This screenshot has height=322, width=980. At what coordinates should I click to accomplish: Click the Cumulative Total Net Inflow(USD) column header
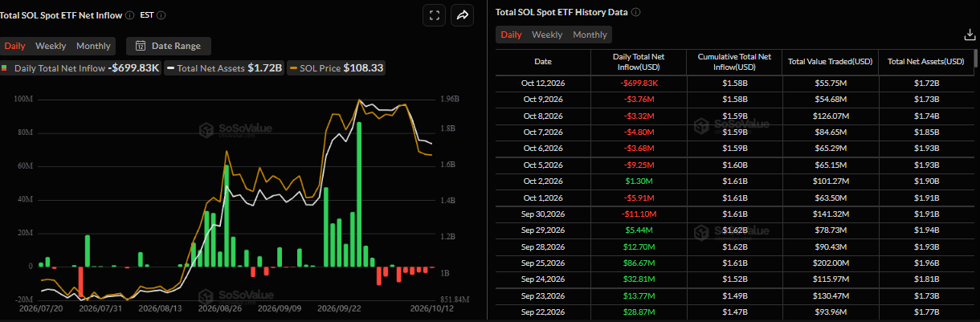pyautogui.click(x=734, y=62)
